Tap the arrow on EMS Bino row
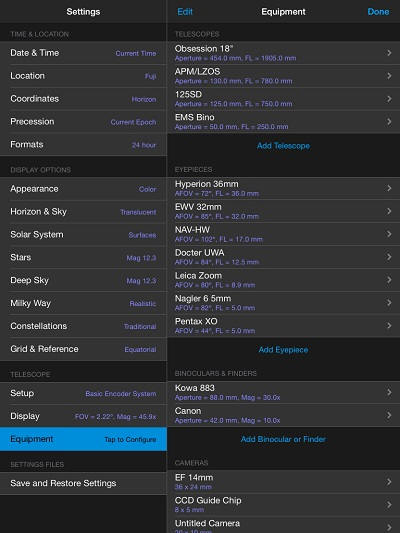400x533 pixels. 389,122
